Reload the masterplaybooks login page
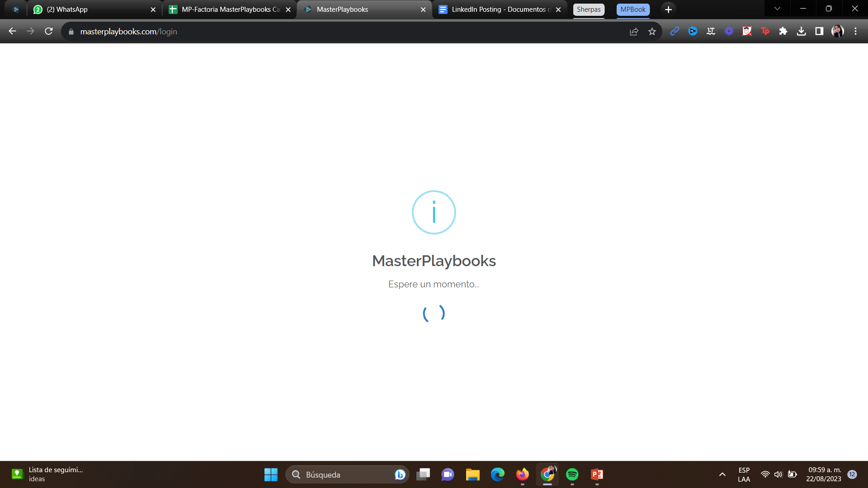The image size is (868, 488). [49, 31]
